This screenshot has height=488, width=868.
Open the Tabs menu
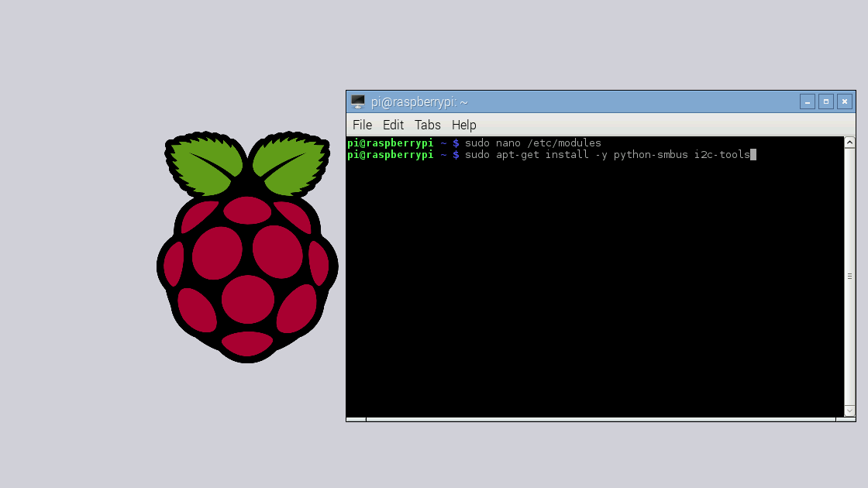(x=427, y=125)
